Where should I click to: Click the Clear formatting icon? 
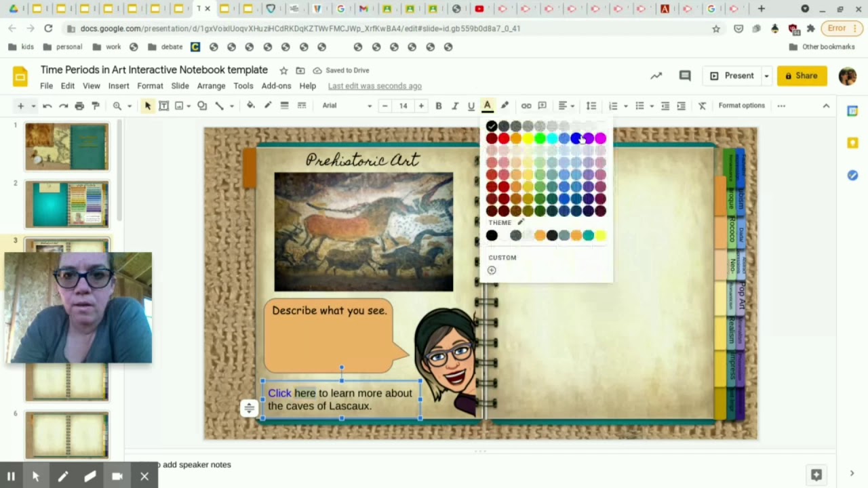click(703, 106)
